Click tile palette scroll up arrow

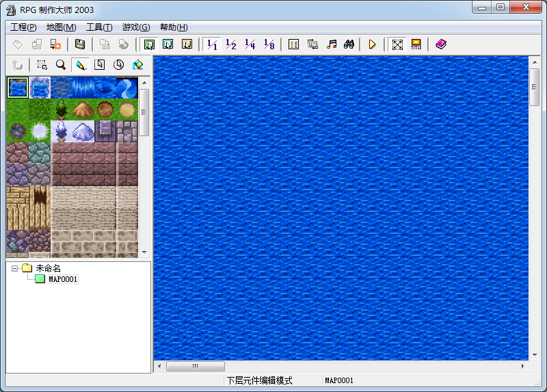(x=144, y=83)
